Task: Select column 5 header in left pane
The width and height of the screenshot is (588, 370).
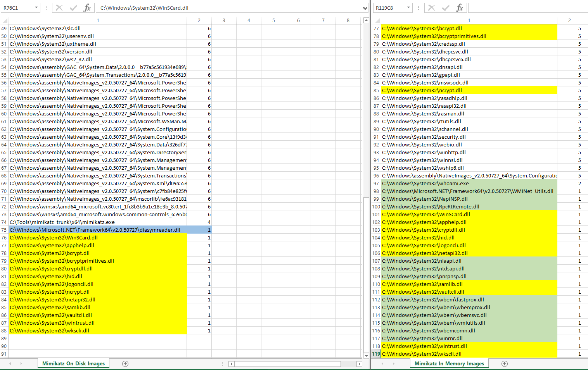Action: tap(273, 21)
